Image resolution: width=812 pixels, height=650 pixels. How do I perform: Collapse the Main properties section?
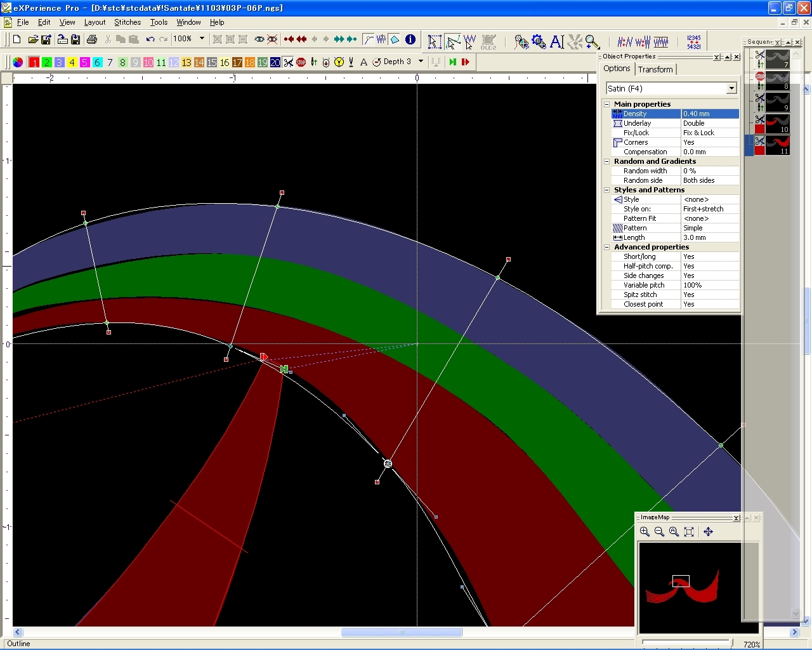coord(606,104)
